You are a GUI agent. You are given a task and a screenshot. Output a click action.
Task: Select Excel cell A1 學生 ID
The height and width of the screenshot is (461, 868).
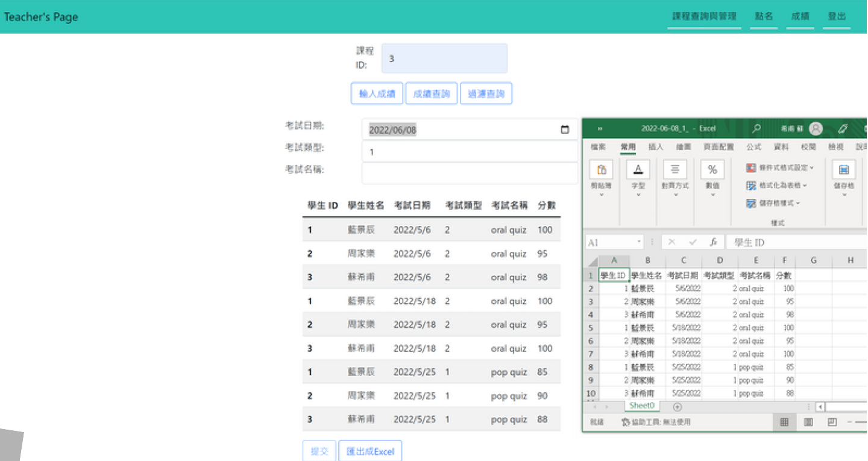coord(614,275)
